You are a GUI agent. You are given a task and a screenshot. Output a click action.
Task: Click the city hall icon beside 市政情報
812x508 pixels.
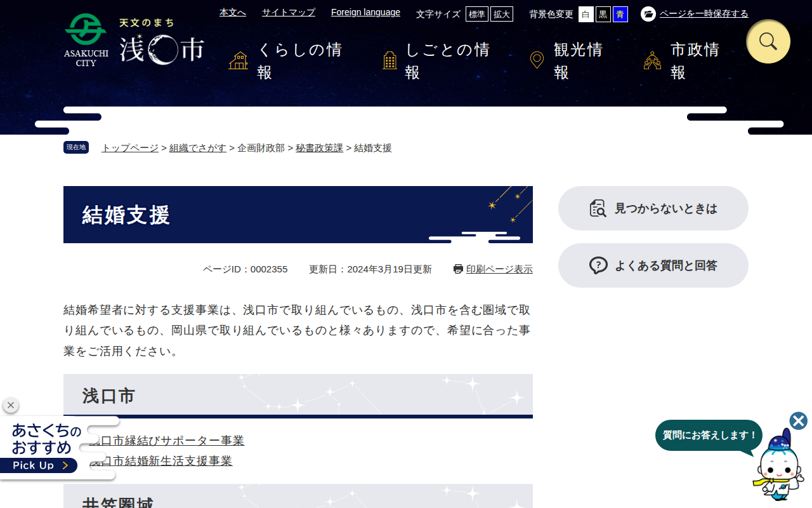[652, 61]
